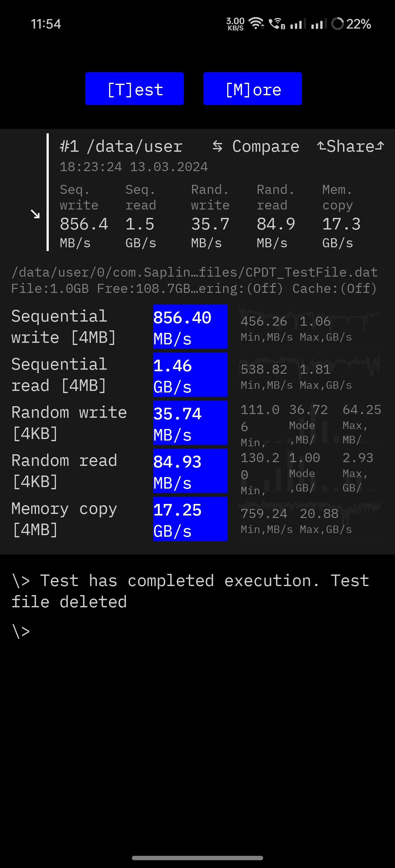Open the sequential read speed graph
The image size is (395, 868).
tap(309, 375)
